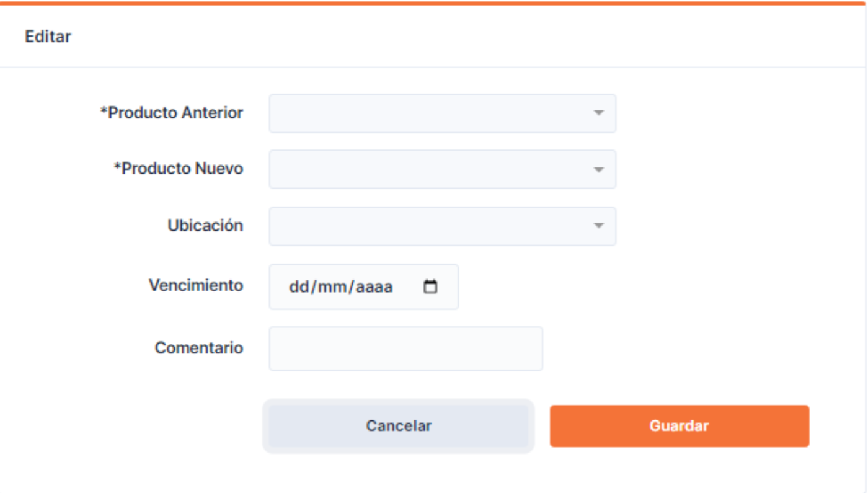Open the Ubicación dropdown arrow
Screen dimensions: 868x493
click(x=598, y=226)
